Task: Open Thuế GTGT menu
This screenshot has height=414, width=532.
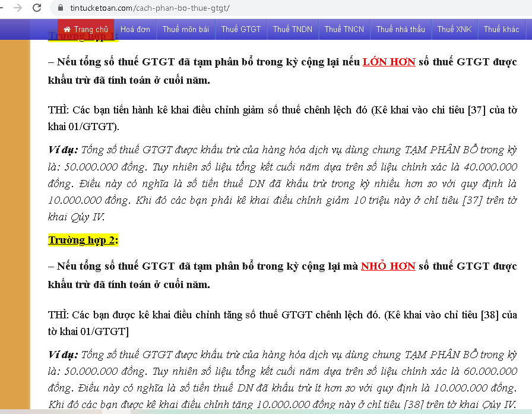Action: click(241, 30)
